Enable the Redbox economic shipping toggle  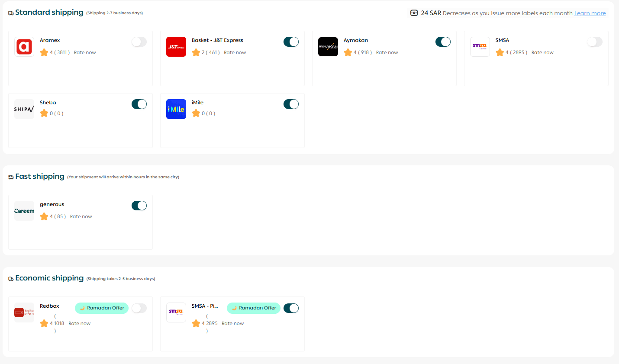(139, 308)
